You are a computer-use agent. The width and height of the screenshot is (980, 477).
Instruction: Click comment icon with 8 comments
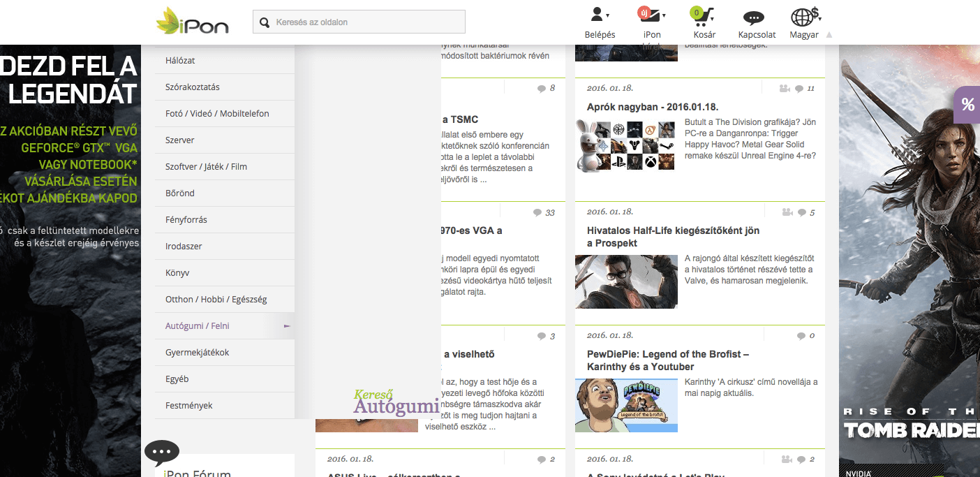(x=541, y=89)
